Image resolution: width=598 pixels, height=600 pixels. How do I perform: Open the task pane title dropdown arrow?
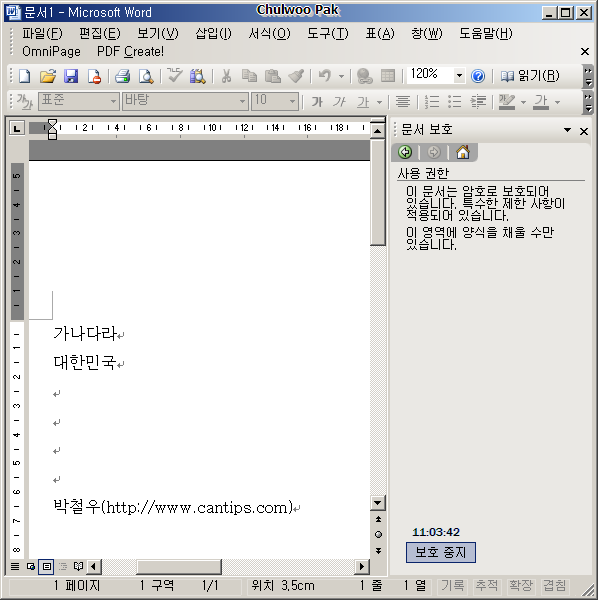(567, 130)
